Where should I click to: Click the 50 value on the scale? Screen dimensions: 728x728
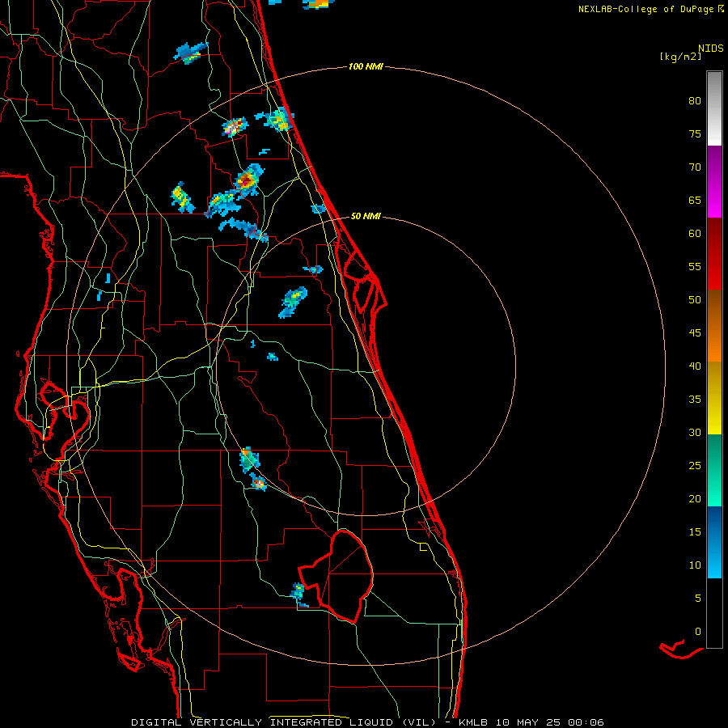[695, 300]
